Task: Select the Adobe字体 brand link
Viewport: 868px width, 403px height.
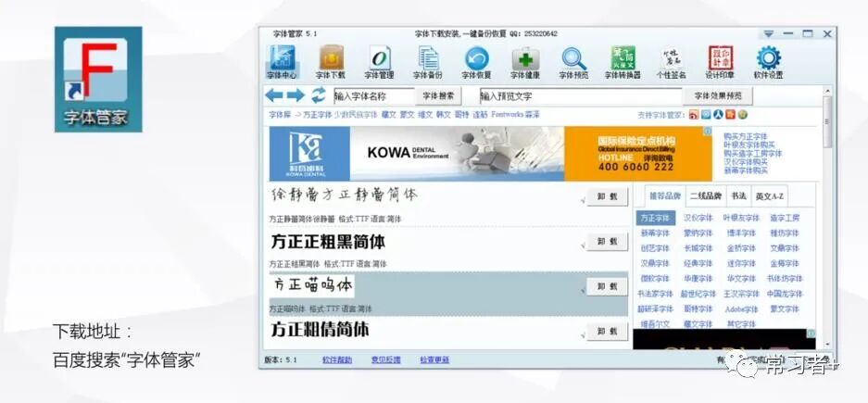Action: [x=741, y=309]
